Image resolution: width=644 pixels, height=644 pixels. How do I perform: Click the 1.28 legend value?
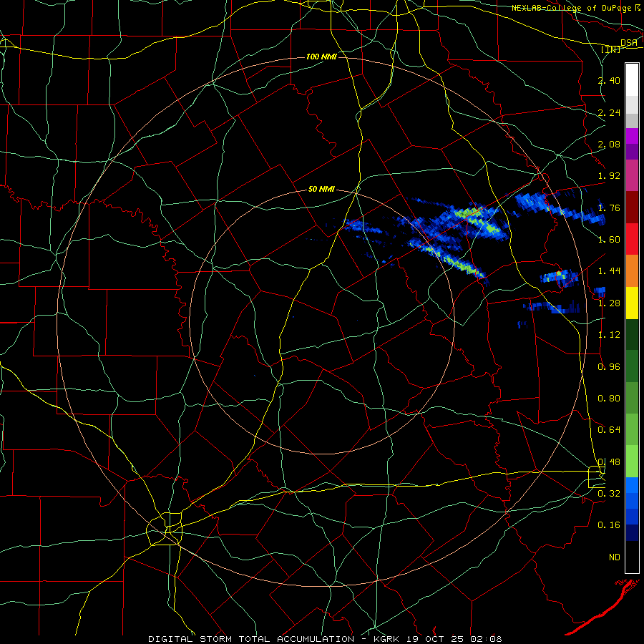[x=609, y=303]
